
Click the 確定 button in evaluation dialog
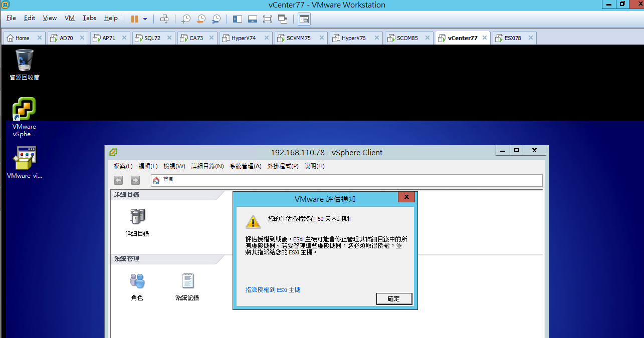(394, 298)
